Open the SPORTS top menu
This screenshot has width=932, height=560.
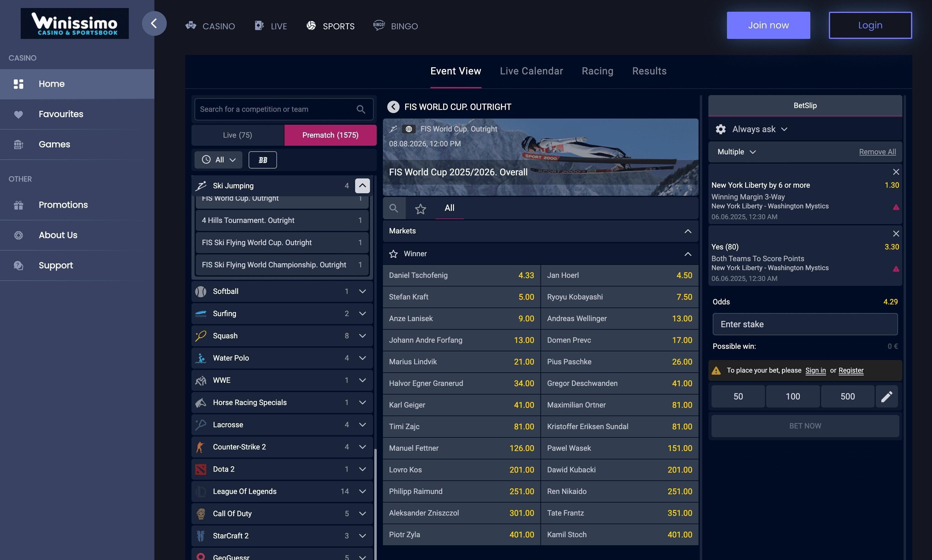coord(330,26)
